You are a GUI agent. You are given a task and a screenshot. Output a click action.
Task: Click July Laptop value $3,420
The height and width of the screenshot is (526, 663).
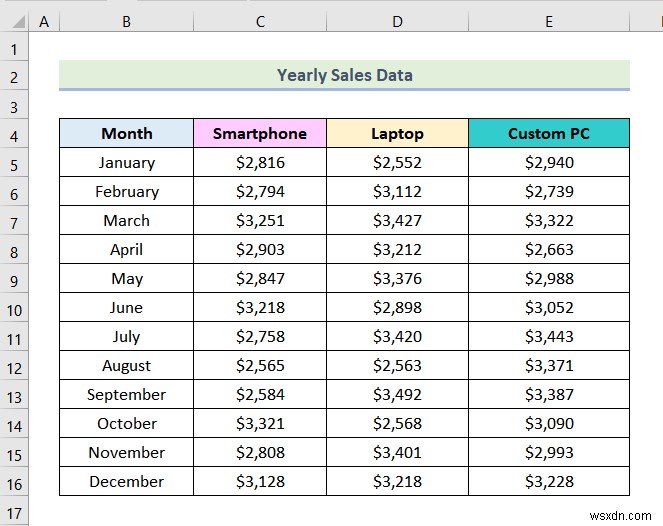pyautogui.click(x=397, y=337)
